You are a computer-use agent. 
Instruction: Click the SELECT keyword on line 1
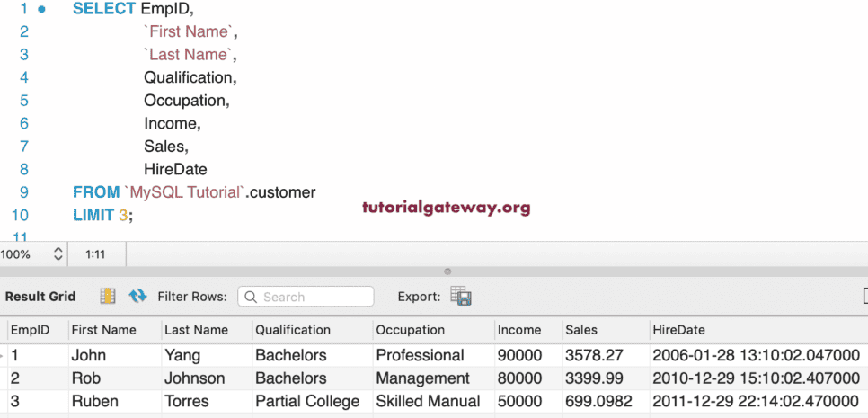[104, 9]
